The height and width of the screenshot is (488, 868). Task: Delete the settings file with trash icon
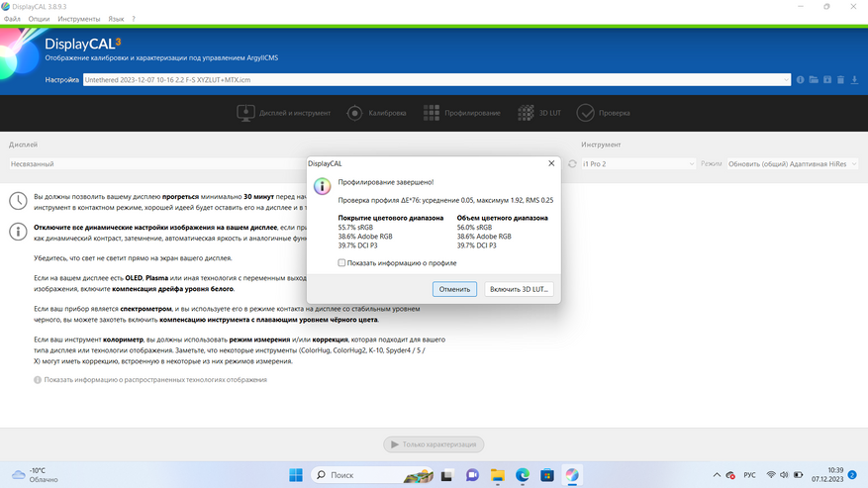point(840,80)
